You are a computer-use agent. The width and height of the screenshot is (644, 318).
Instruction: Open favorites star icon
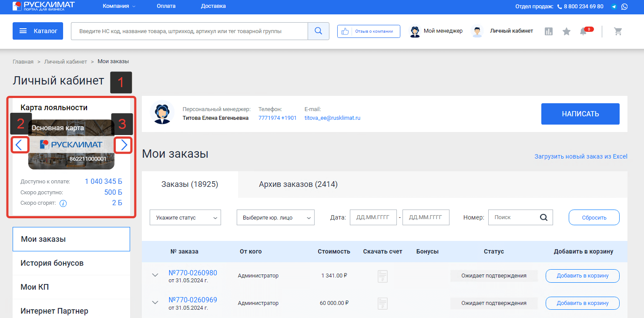point(567,31)
